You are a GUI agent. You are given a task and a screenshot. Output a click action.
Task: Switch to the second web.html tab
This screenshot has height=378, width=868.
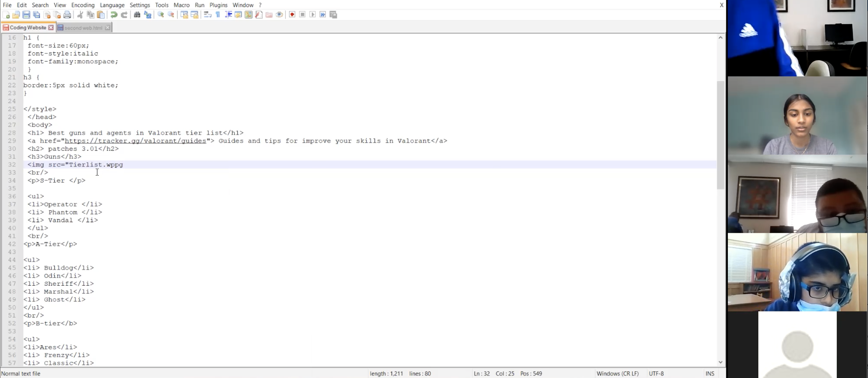(83, 28)
